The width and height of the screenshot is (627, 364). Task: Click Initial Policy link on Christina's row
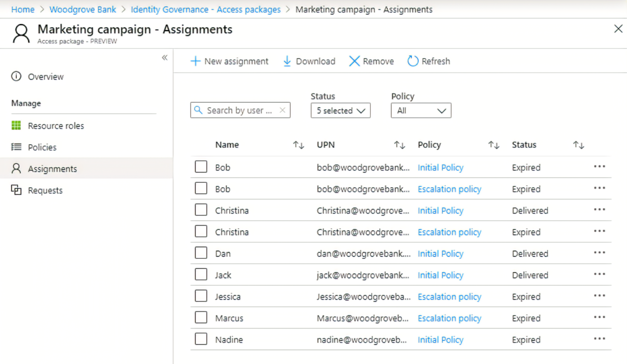pos(440,210)
